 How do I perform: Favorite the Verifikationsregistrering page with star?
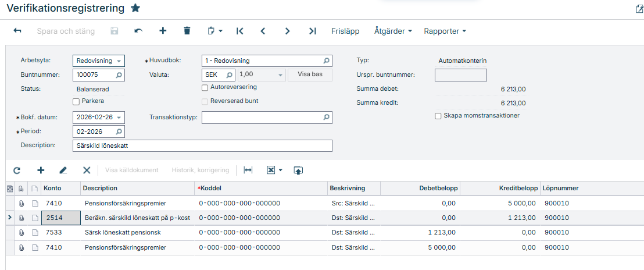(135, 8)
